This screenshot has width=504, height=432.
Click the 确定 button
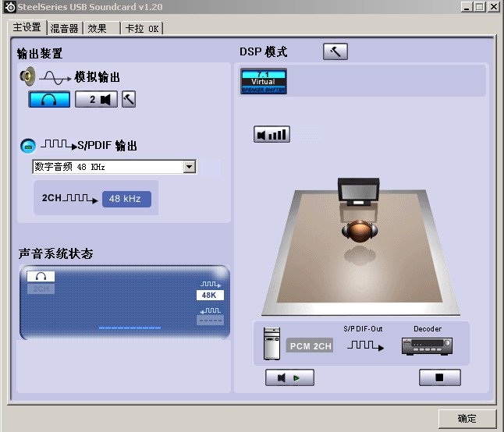[x=467, y=419]
